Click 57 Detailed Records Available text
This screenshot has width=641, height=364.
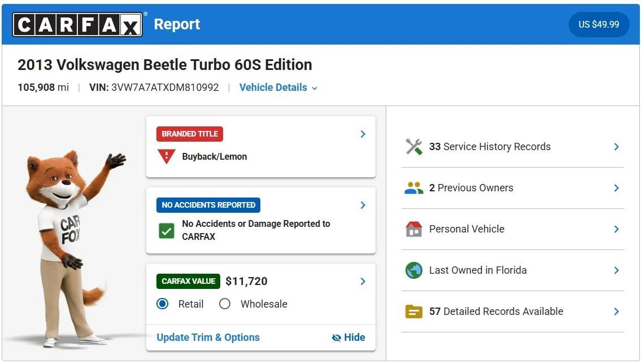[496, 312]
